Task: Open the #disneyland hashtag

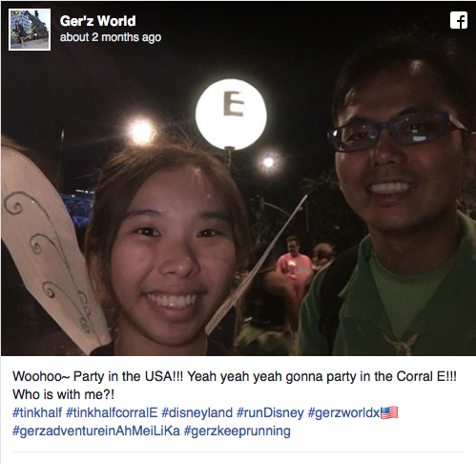Action: [x=197, y=412]
